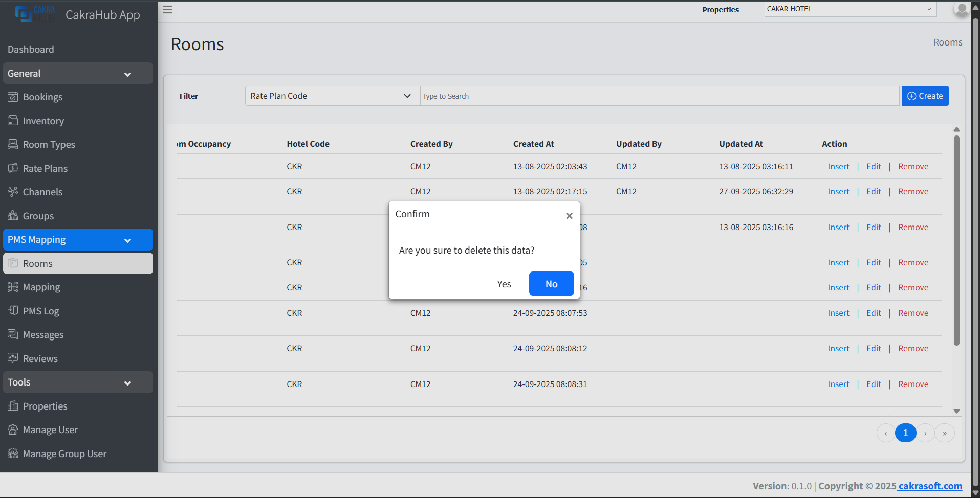Open the CAKAR HOTEL properties dropdown
Viewport: 980px width, 498px height.
(x=850, y=9)
